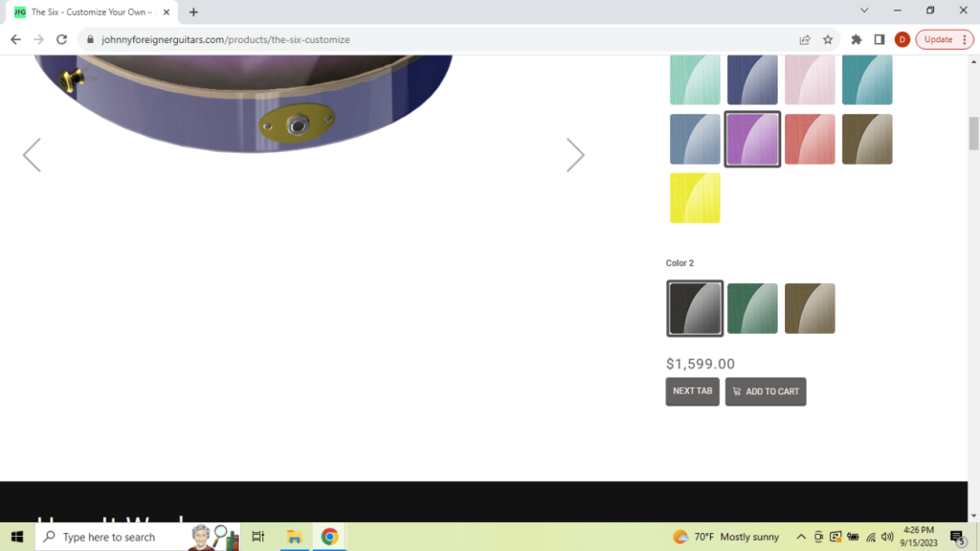Open the browser extensions puzzle icon
Image resolution: width=980 pixels, height=551 pixels.
click(x=857, y=39)
